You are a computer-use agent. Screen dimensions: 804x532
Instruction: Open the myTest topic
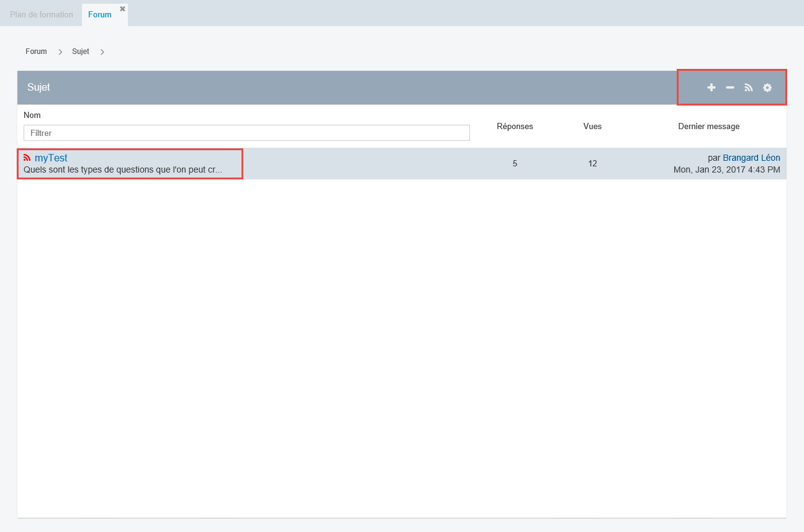[x=51, y=158]
